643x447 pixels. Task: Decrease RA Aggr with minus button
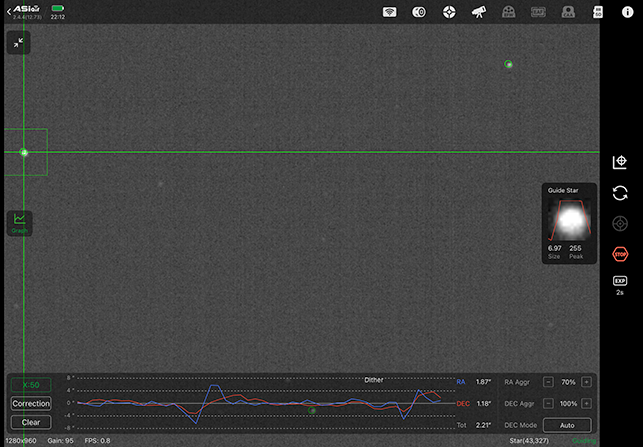tap(548, 382)
